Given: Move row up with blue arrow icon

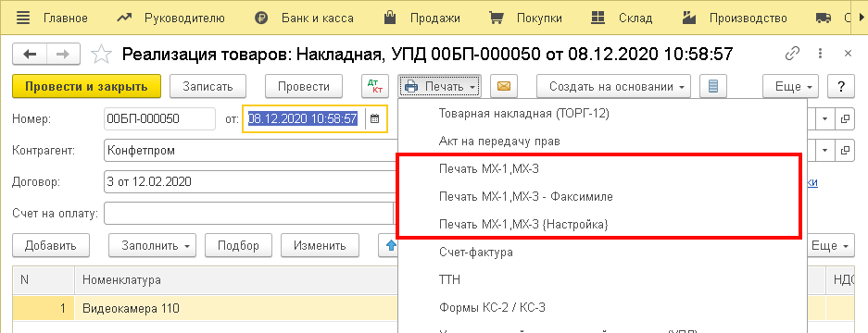Looking at the screenshot, I should pyautogui.click(x=390, y=246).
